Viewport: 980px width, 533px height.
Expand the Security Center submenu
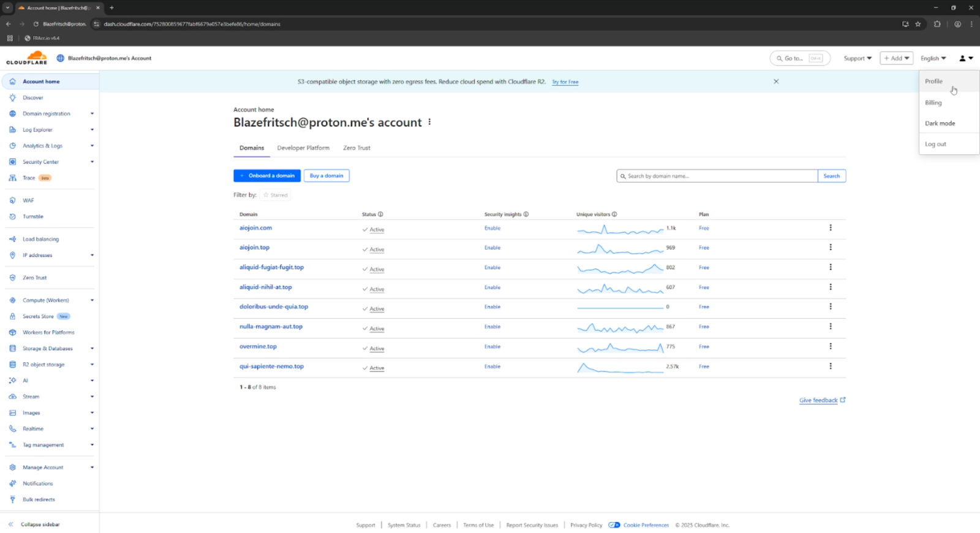pos(92,162)
